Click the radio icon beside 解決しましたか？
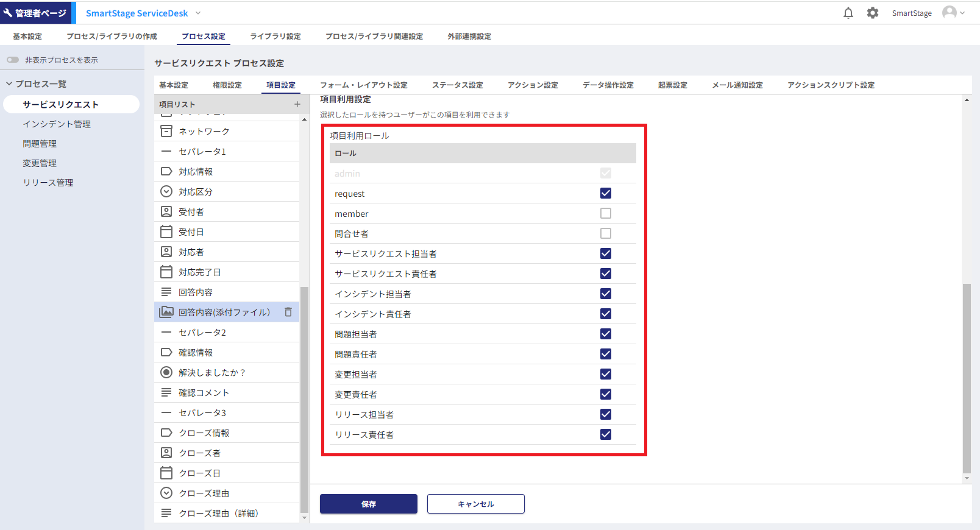Image resolution: width=980 pixels, height=530 pixels. pyautogui.click(x=166, y=372)
